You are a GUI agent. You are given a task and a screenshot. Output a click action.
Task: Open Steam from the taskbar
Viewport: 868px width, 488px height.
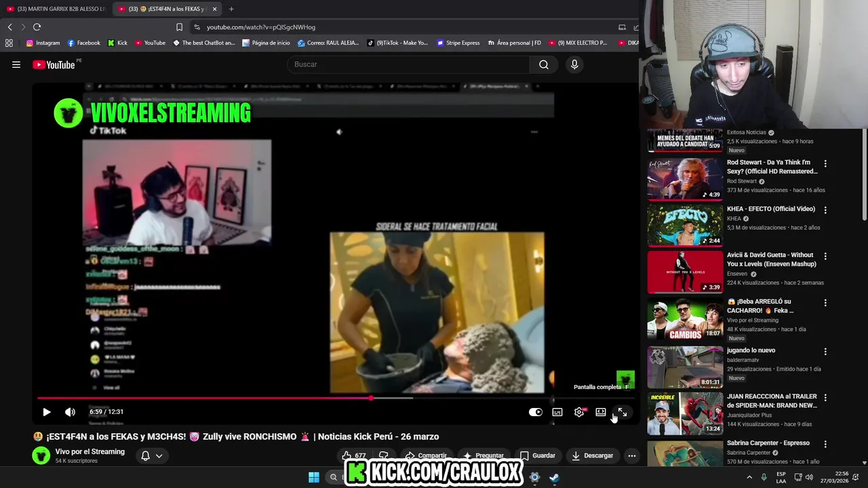coord(554,477)
